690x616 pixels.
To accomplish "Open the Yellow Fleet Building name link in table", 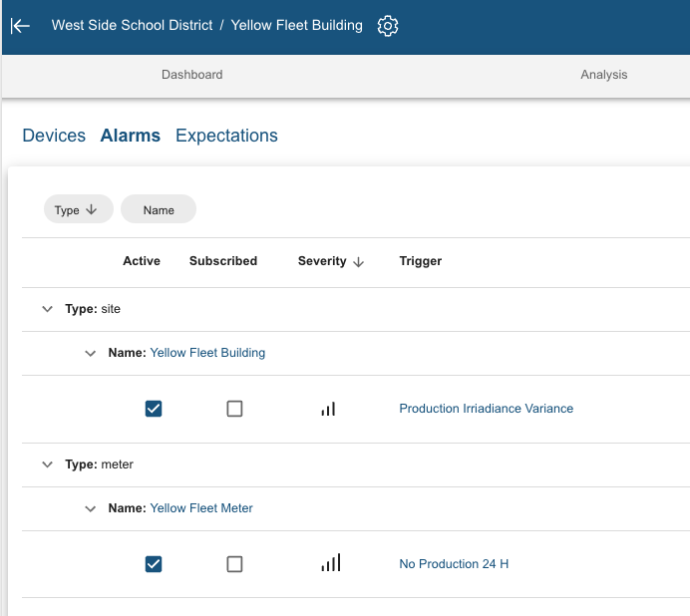I will click(x=207, y=353).
